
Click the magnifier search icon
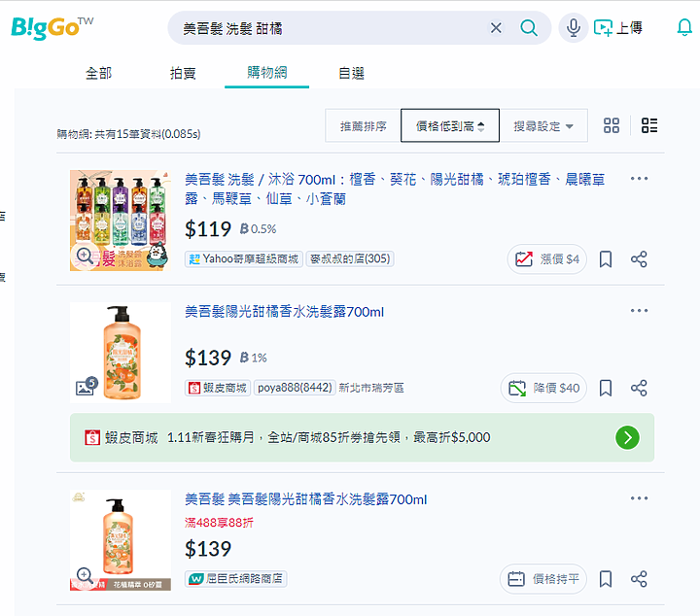tap(529, 28)
